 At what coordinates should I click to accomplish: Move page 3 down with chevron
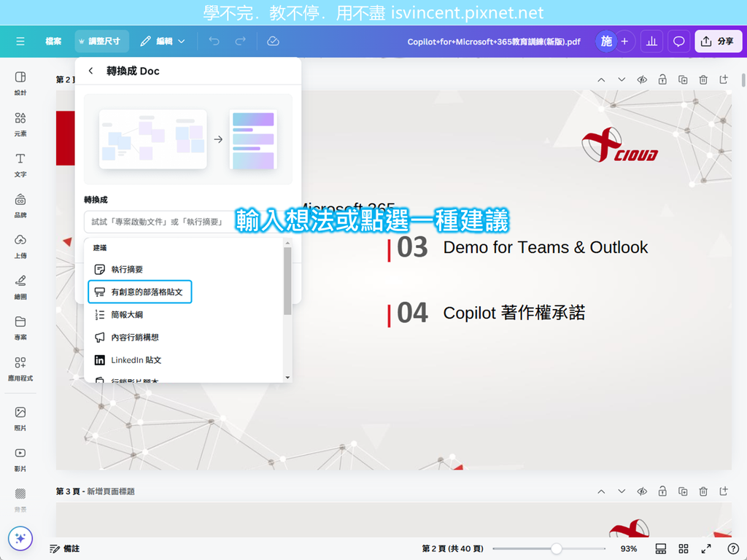point(622,491)
